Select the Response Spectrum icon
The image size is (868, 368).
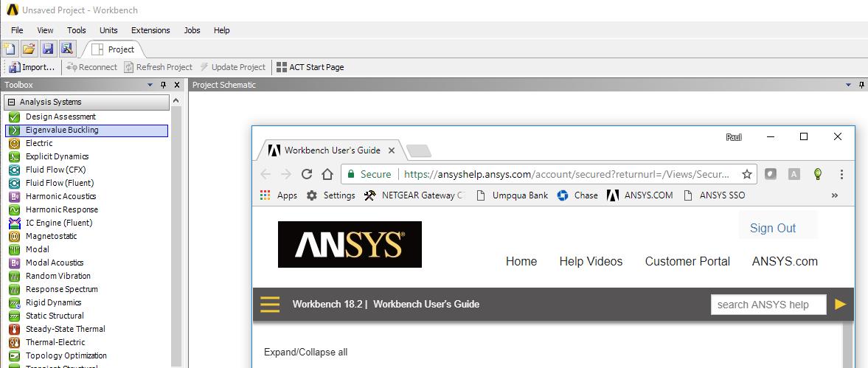click(x=15, y=289)
